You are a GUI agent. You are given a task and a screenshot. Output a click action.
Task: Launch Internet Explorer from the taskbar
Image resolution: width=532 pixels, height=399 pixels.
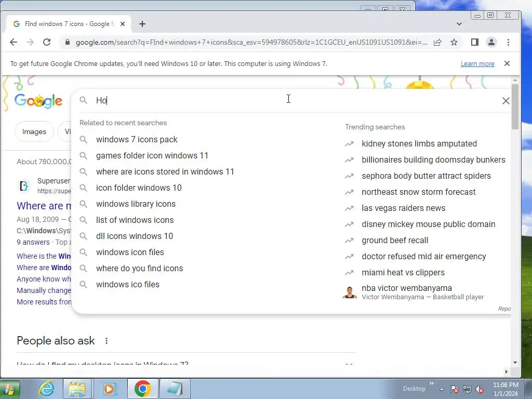(x=46, y=389)
